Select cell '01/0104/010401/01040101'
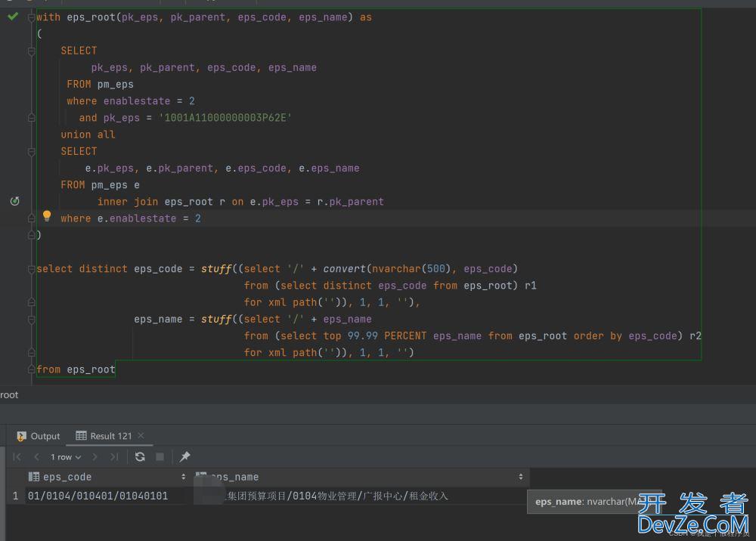The image size is (756, 541). pyautogui.click(x=98, y=496)
